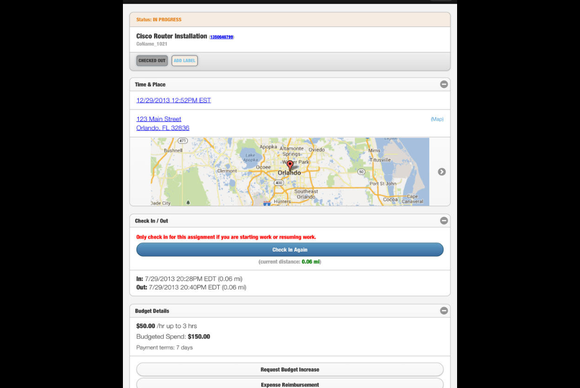This screenshot has width=580, height=388.
Task: Open the Orlando, FL 32836 link
Action: pyautogui.click(x=163, y=128)
